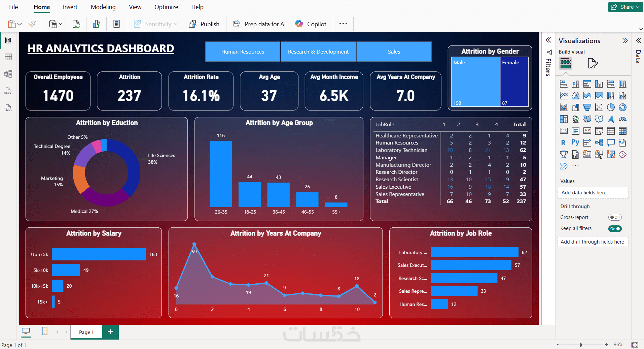Viewport: 644px width, 349px height.
Task: Turn on the Cross-report toggle
Action: coord(615,217)
